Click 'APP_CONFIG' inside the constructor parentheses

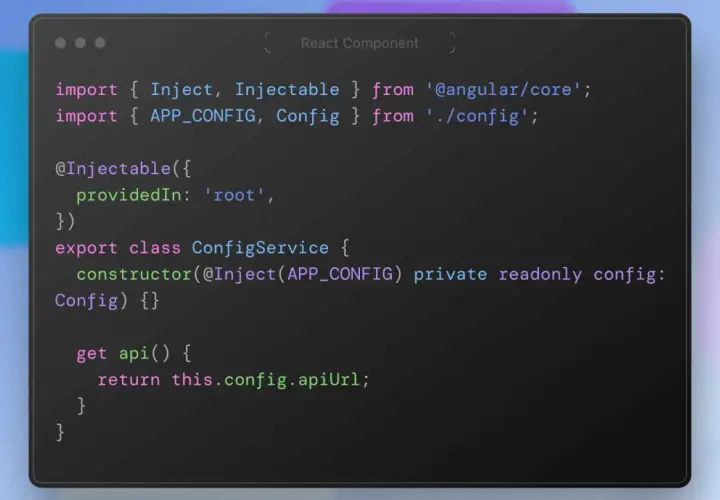click(340, 275)
